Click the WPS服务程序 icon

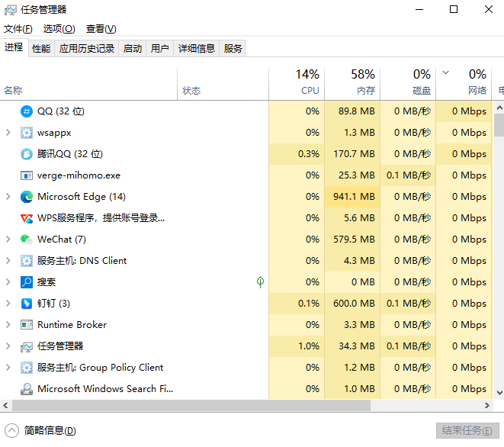27,218
